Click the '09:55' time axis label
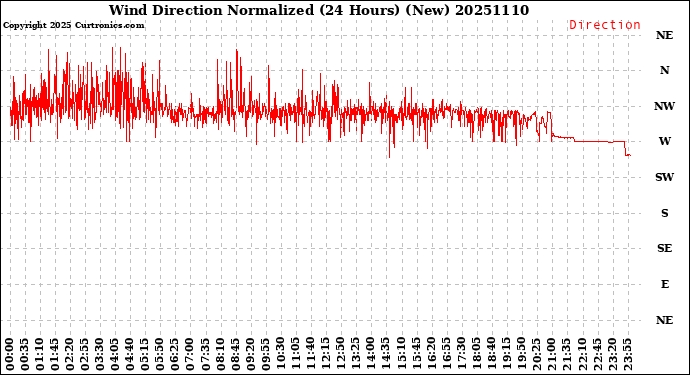The height and width of the screenshot is (375, 690). click(x=265, y=354)
